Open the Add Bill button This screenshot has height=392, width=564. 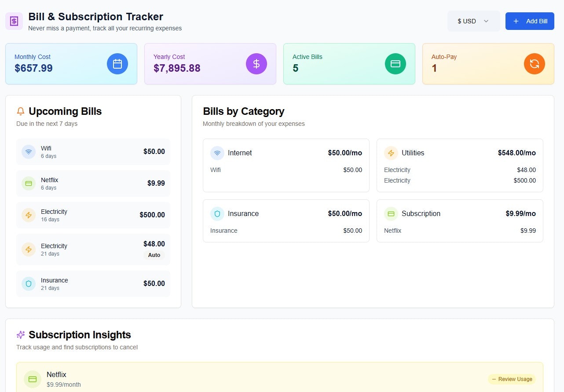[530, 21]
